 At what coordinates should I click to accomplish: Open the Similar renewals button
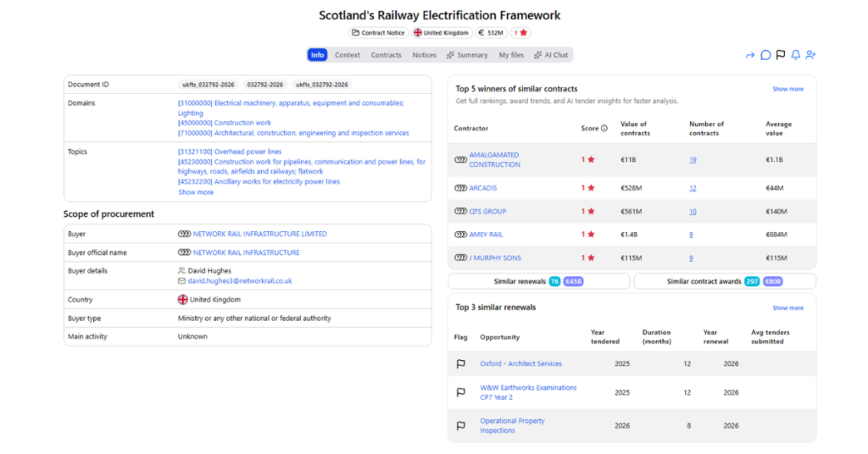pyautogui.click(x=538, y=281)
